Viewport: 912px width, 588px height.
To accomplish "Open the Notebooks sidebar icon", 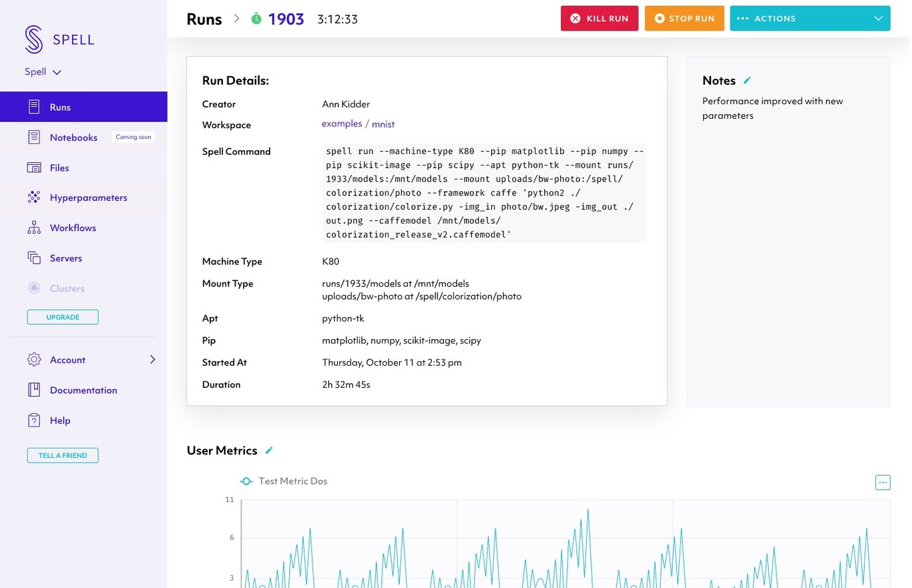I will click(34, 137).
